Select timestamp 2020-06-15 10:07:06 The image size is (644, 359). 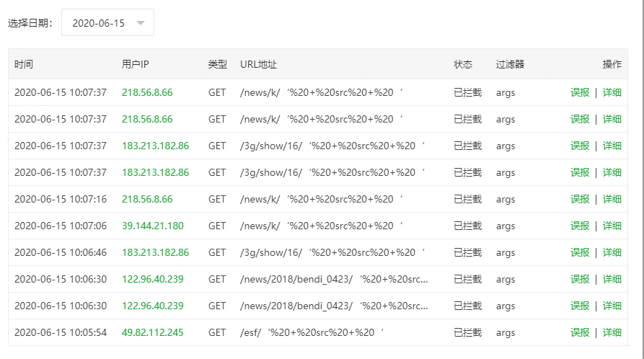(61, 226)
